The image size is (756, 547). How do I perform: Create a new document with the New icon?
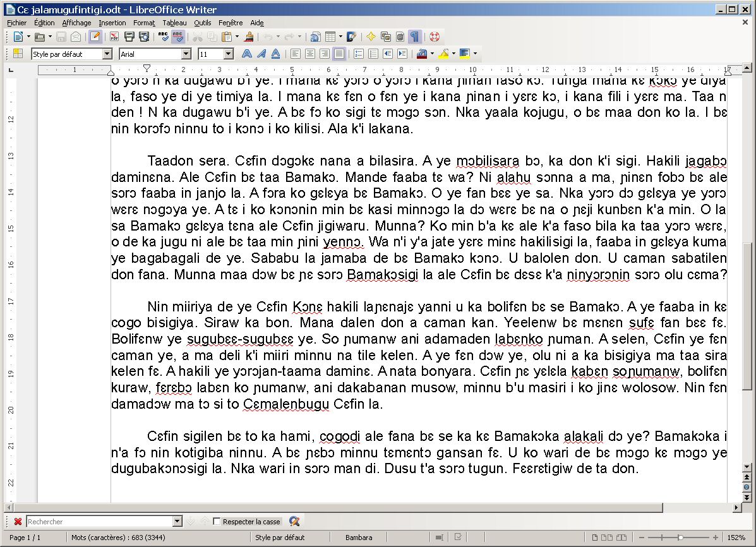[x=18, y=37]
